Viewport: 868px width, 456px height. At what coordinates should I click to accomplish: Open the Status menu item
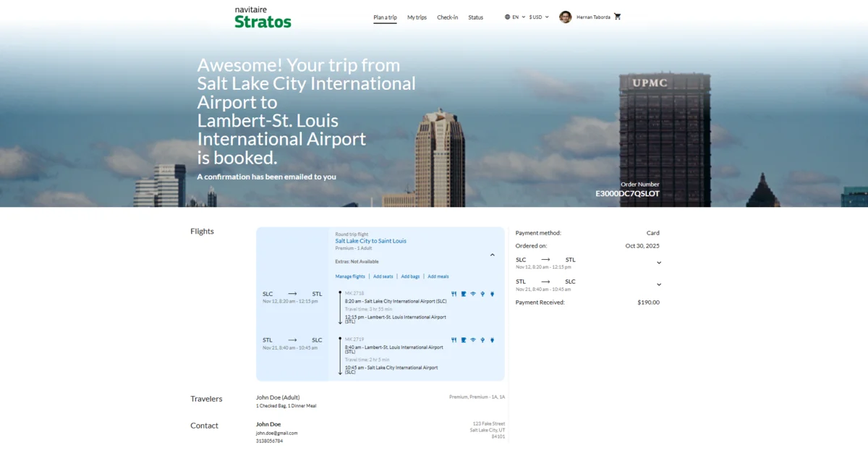tap(475, 17)
